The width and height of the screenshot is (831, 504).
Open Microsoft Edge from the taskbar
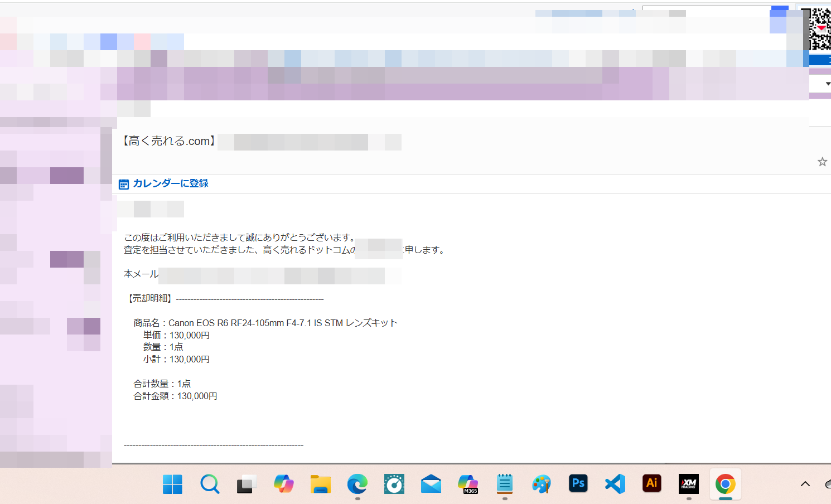(357, 484)
